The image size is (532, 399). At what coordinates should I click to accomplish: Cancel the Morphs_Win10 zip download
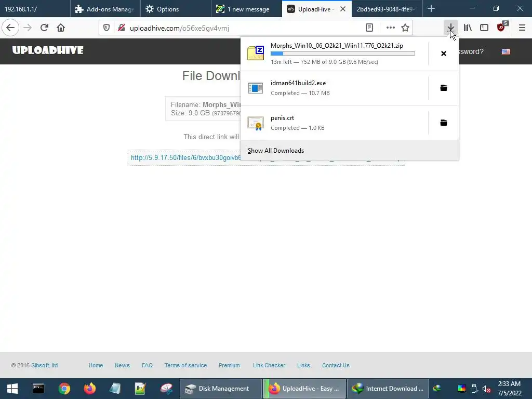(x=444, y=54)
